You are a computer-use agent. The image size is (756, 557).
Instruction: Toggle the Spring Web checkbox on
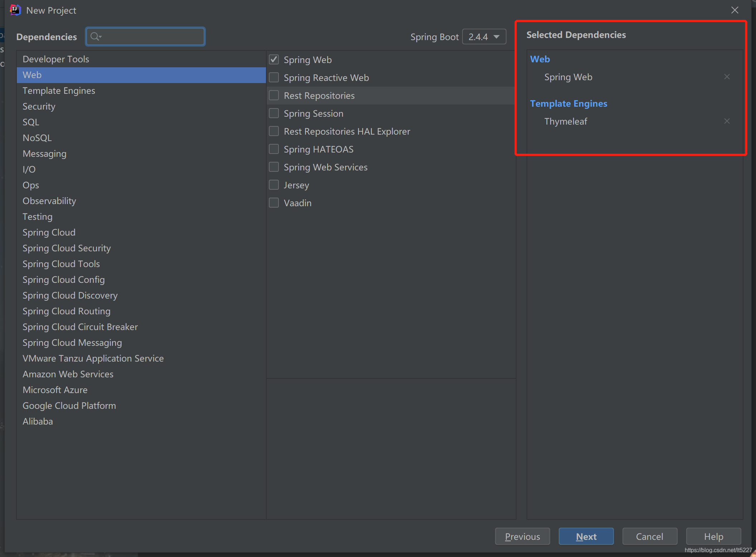coord(273,59)
